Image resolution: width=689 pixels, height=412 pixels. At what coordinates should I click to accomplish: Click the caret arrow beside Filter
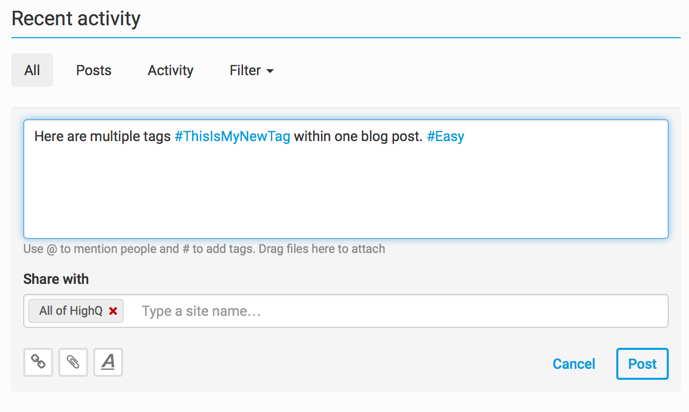[x=270, y=71]
